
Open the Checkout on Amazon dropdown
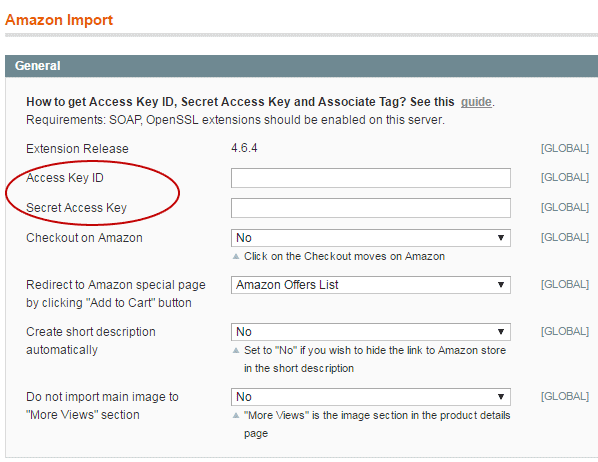[371, 238]
